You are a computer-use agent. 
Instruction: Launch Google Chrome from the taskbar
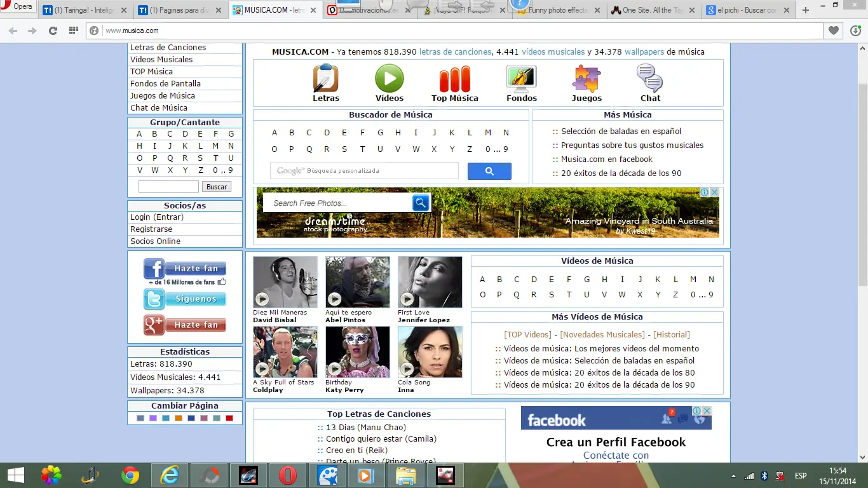click(130, 475)
